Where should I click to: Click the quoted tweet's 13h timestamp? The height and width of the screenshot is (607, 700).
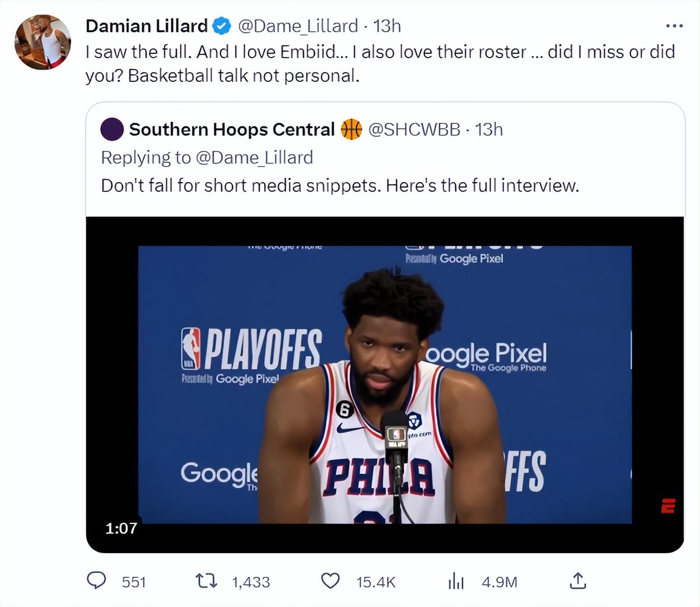tap(489, 129)
